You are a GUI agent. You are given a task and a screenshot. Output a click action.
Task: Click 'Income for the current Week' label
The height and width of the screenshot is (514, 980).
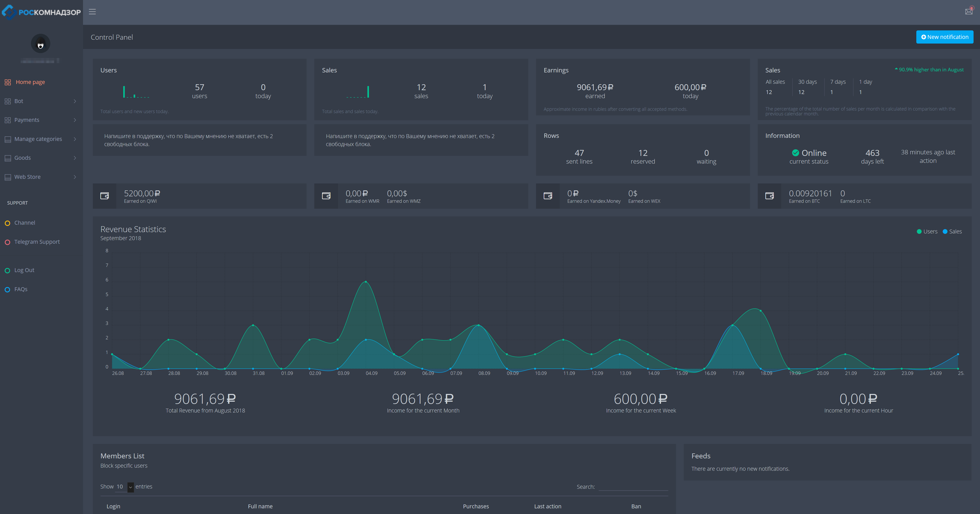641,411
